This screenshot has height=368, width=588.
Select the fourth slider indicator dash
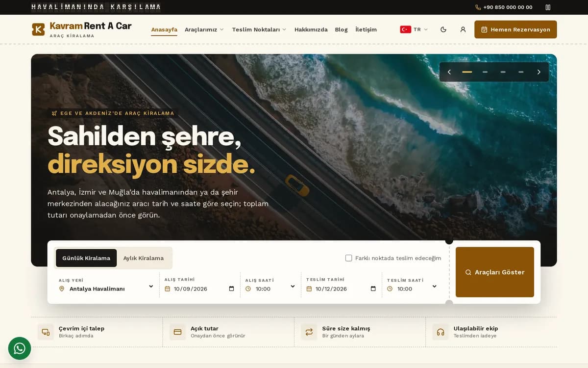pyautogui.click(x=521, y=72)
